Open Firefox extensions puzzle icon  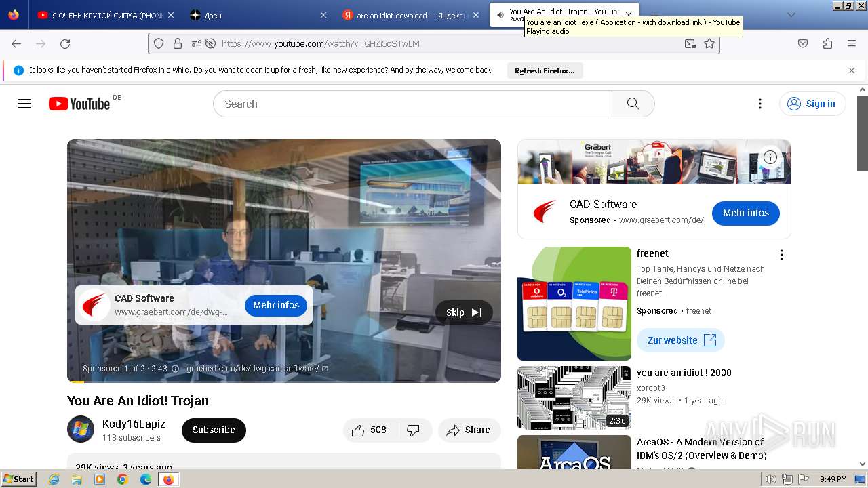click(827, 43)
